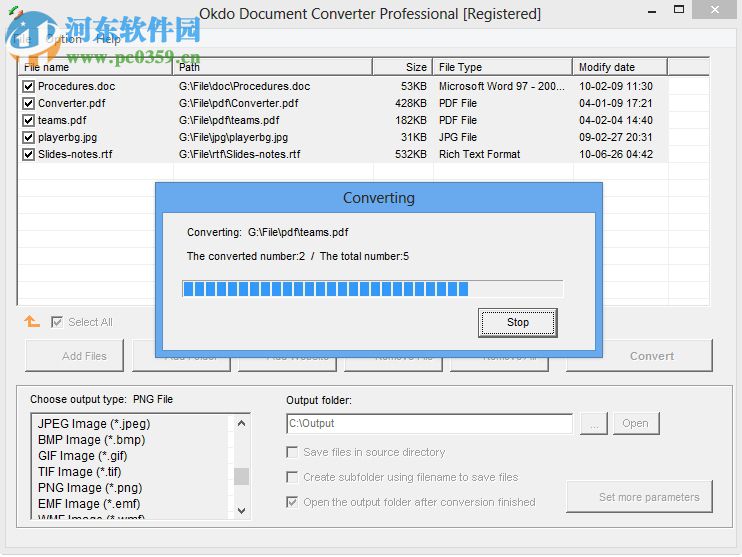Select BMP Image (*.bmp) output type

(x=91, y=440)
